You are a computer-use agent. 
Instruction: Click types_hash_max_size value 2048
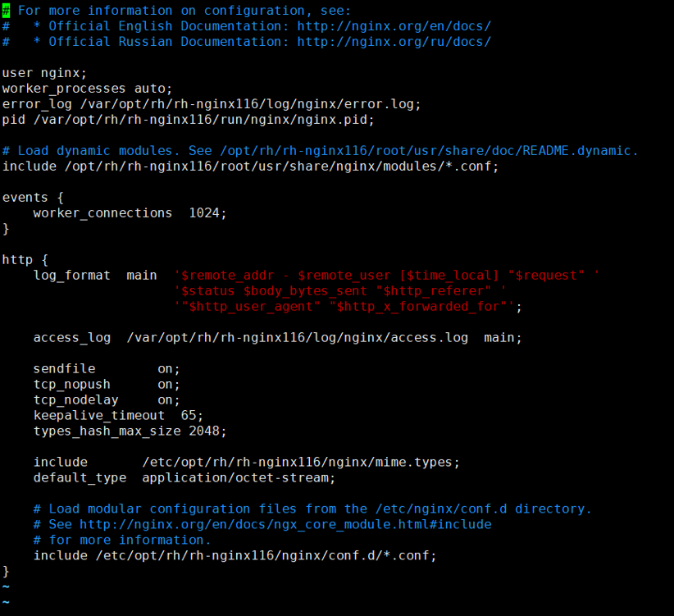point(207,431)
